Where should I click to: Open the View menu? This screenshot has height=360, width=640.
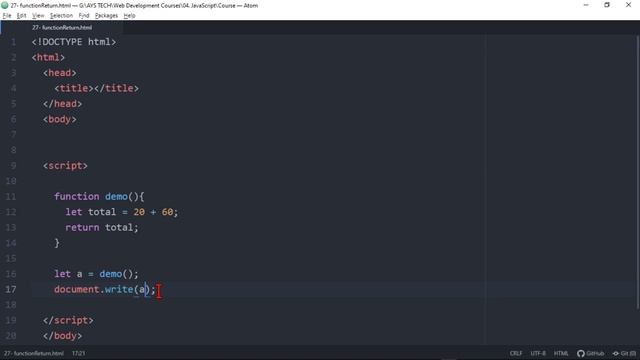click(38, 16)
